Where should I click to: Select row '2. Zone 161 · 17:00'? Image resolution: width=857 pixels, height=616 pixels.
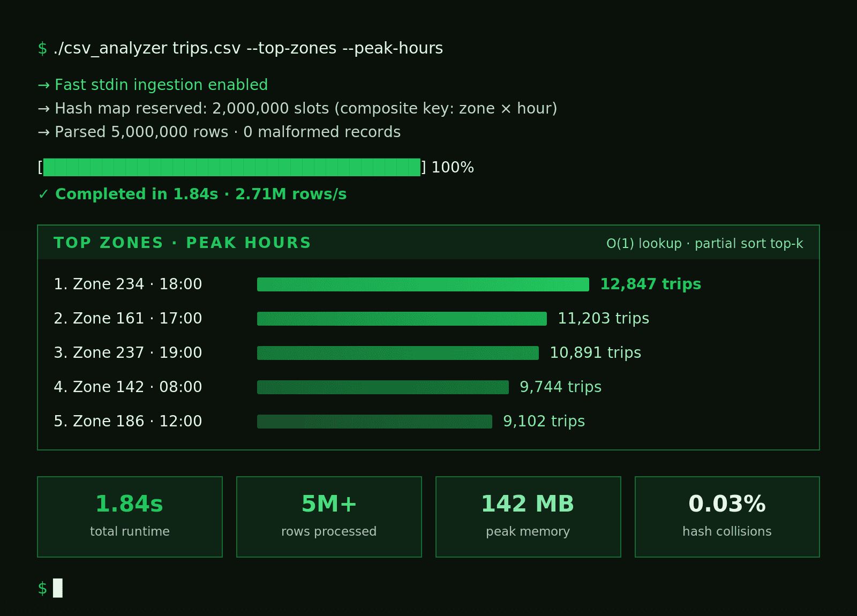point(128,319)
